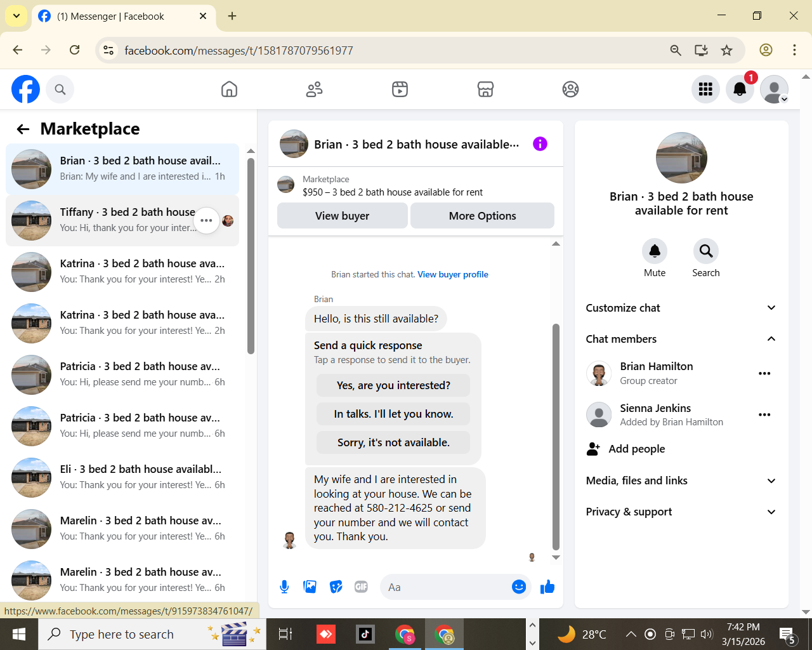Search in conversation using the magnifier icon
The image size is (812, 650).
click(706, 251)
